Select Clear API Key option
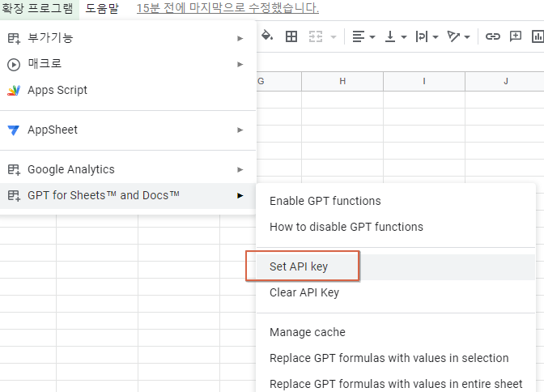 (x=396, y=292)
